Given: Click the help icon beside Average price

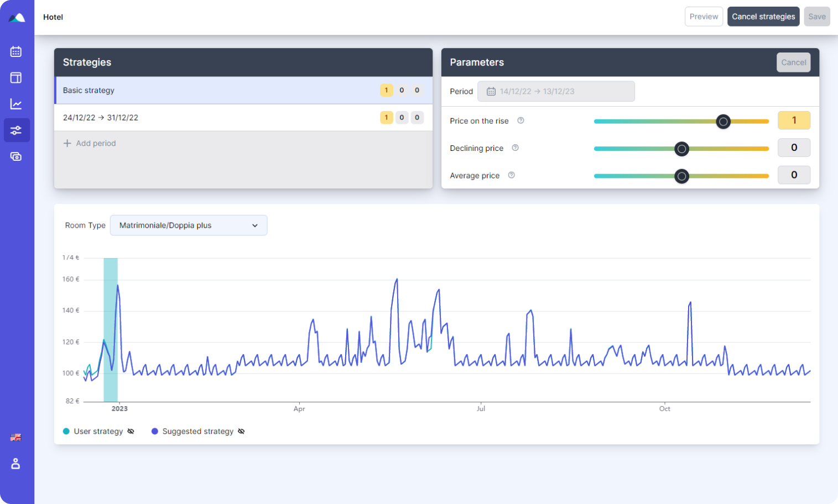Looking at the screenshot, I should 511,175.
